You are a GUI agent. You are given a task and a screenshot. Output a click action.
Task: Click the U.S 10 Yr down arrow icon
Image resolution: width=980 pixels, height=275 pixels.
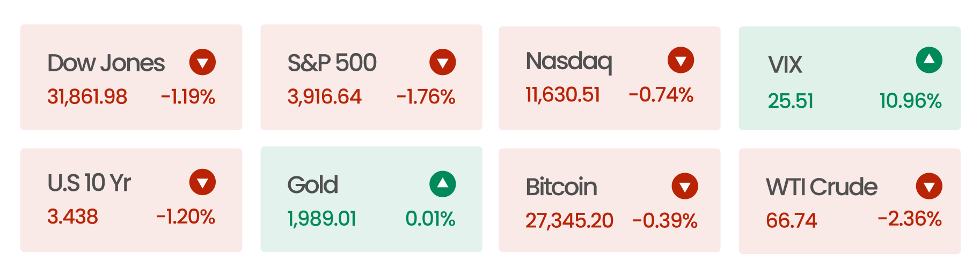click(x=202, y=182)
